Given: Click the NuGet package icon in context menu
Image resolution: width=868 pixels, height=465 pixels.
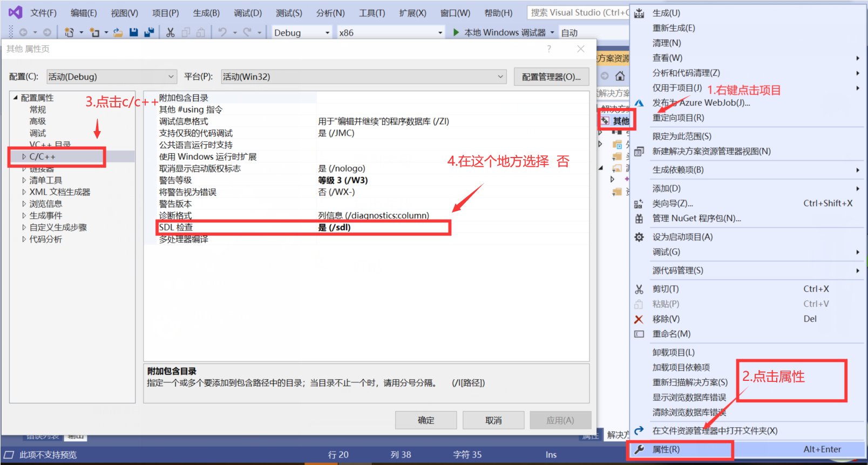Looking at the screenshot, I should pyautogui.click(x=639, y=218).
